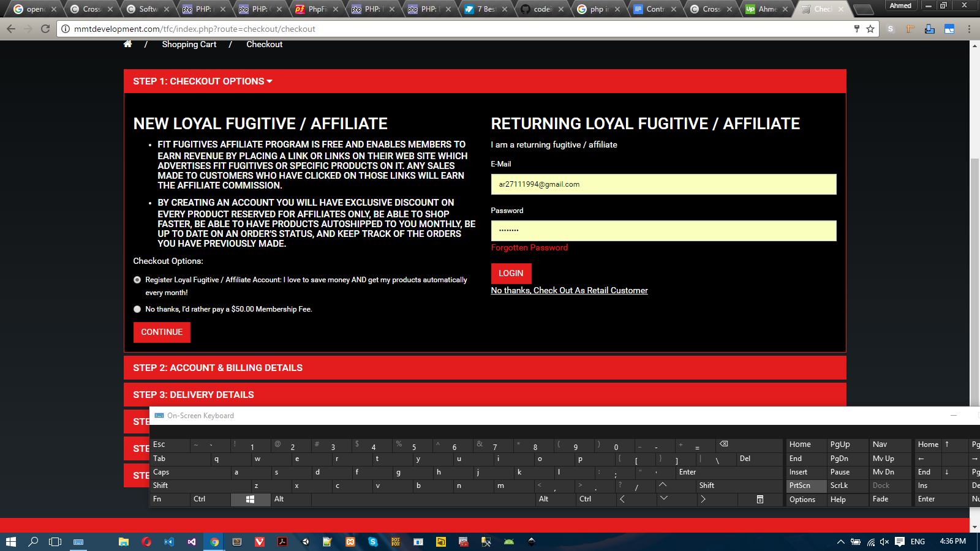Screen dimensions: 980x551
Task: Open the Shopping Cart breadcrumb link
Action: 189,44
